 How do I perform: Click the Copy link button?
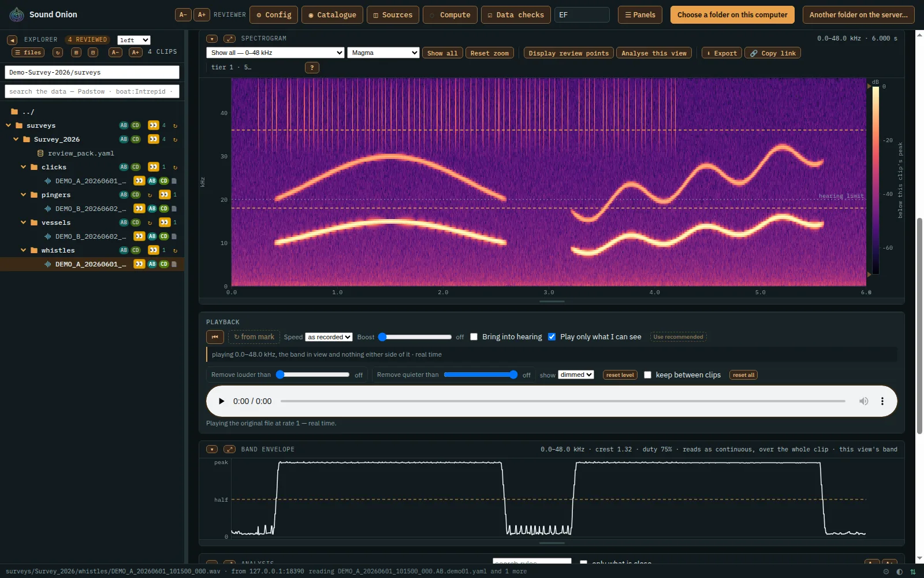773,53
